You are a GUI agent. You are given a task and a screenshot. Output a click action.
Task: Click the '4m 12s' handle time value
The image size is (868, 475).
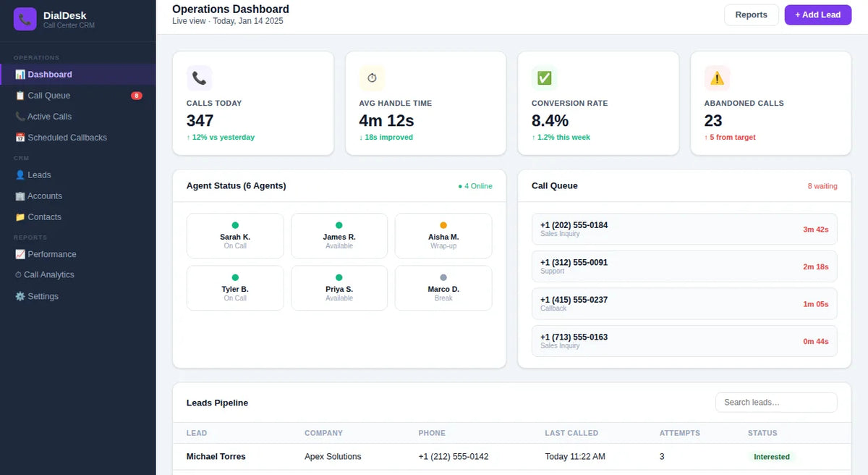(386, 120)
